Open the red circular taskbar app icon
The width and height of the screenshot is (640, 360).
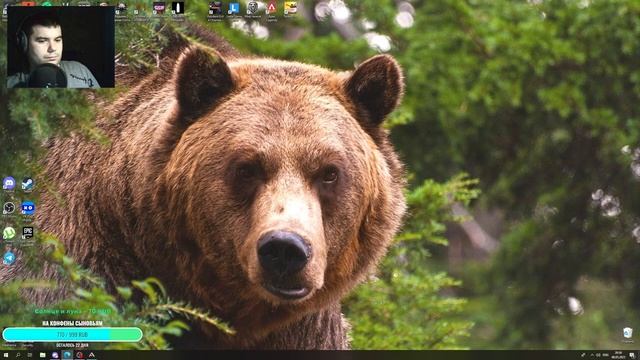pyautogui.click(x=80, y=355)
